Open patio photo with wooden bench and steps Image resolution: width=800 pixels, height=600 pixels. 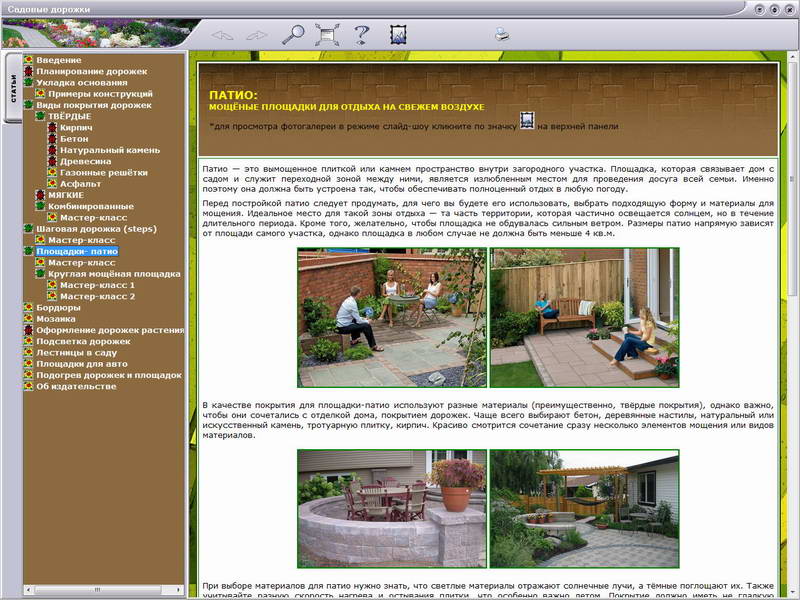(x=584, y=317)
